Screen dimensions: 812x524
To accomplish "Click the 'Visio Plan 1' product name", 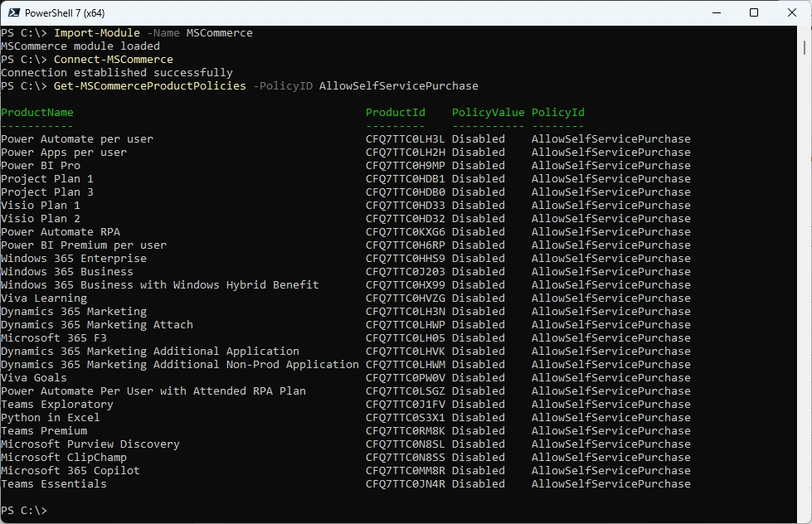I will click(41, 205).
